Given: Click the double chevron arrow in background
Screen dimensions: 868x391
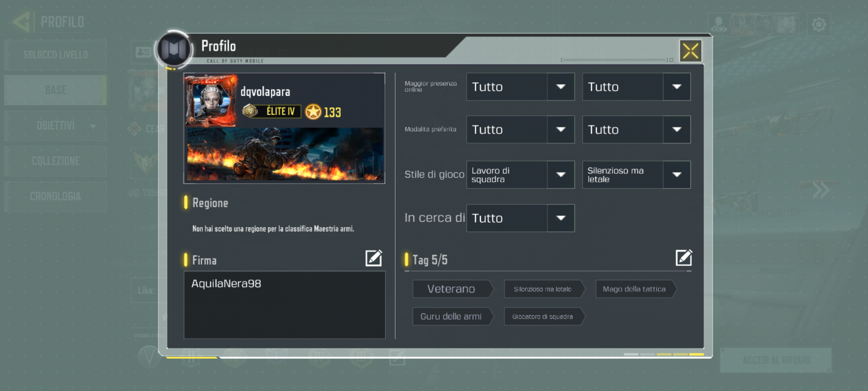Looking at the screenshot, I should point(821,190).
